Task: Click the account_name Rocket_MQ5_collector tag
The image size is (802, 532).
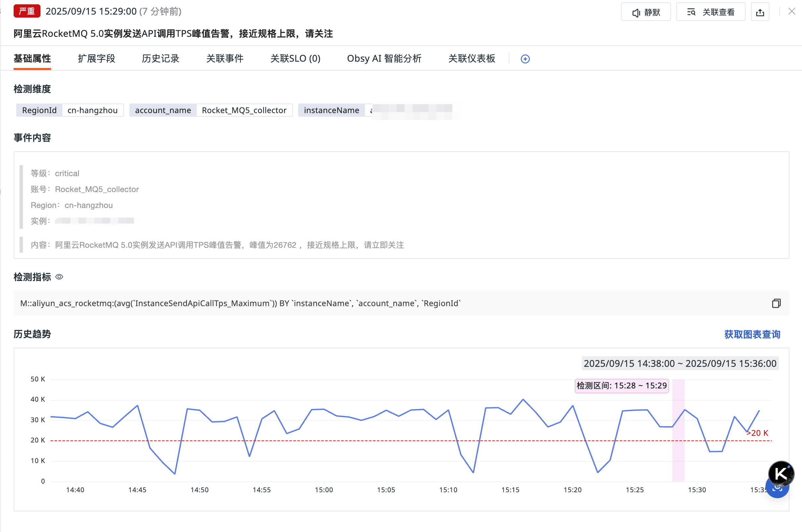Action: [210, 110]
